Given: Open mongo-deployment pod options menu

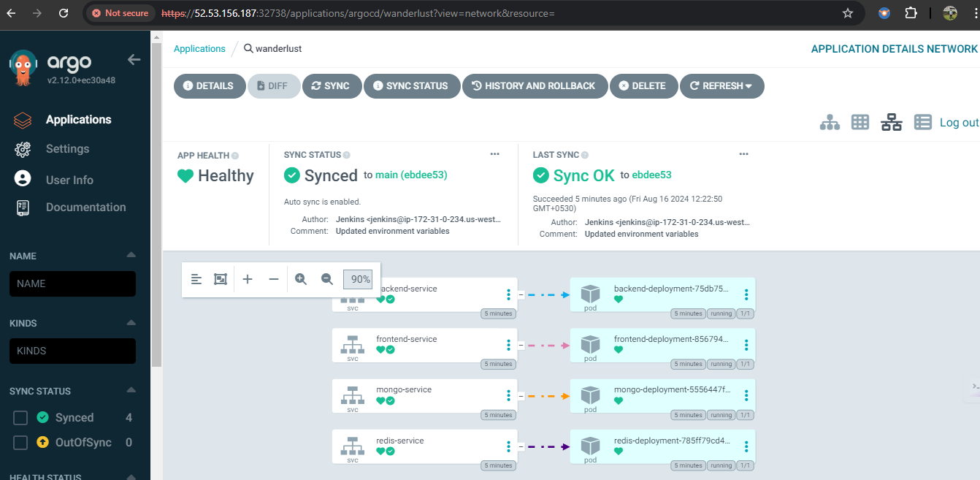Looking at the screenshot, I should pyautogui.click(x=746, y=395).
